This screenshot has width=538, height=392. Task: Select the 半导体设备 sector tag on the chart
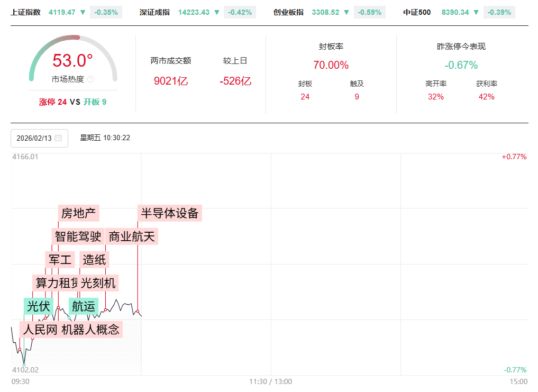click(169, 213)
